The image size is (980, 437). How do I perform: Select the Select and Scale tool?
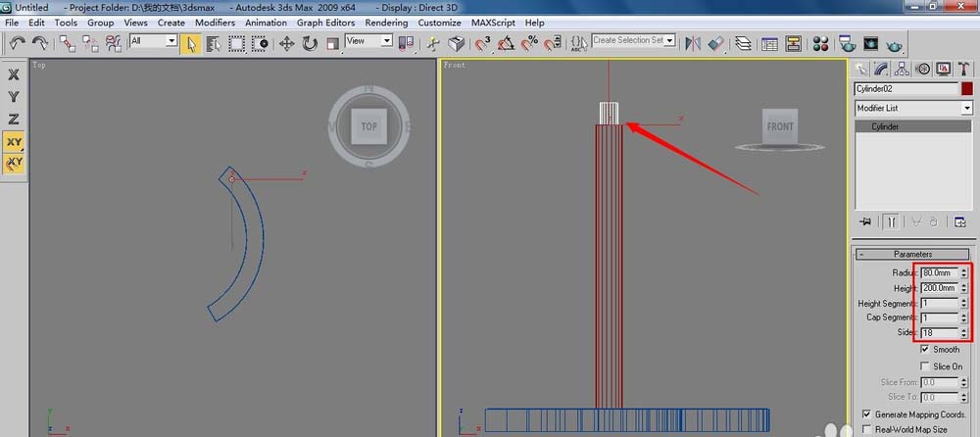[x=332, y=43]
